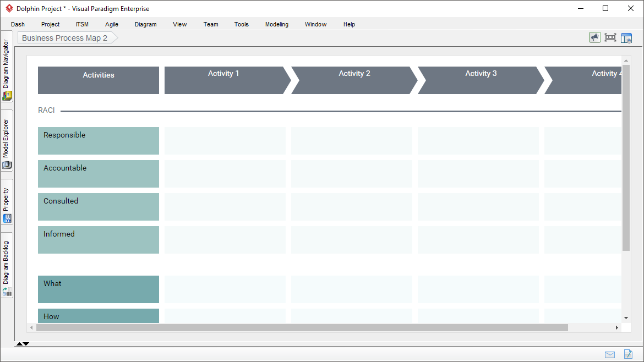Open the Help menu
644x362 pixels.
coord(349,24)
